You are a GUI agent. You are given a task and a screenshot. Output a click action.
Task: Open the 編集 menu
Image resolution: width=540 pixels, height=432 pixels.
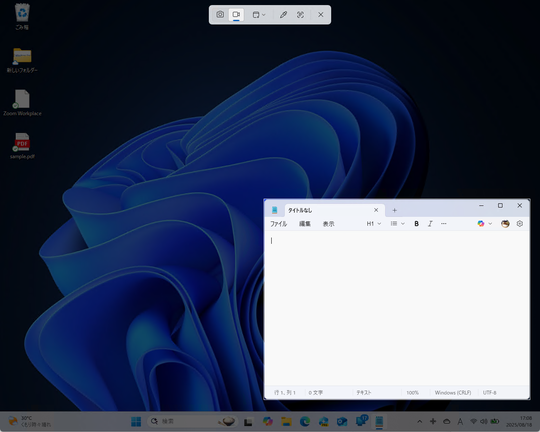pyautogui.click(x=305, y=224)
